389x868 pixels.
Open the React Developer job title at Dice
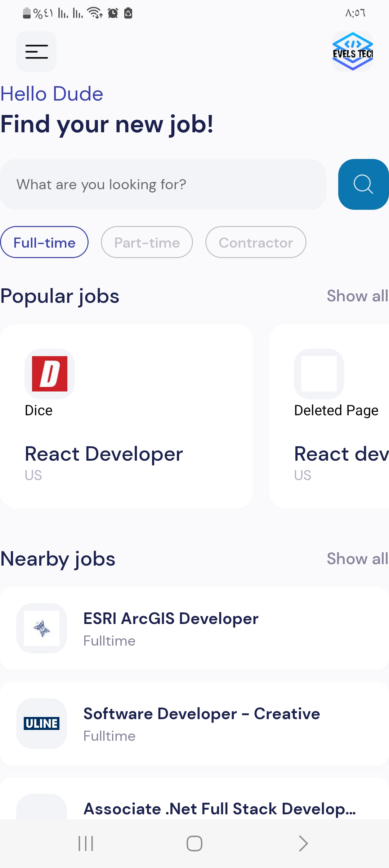(104, 454)
